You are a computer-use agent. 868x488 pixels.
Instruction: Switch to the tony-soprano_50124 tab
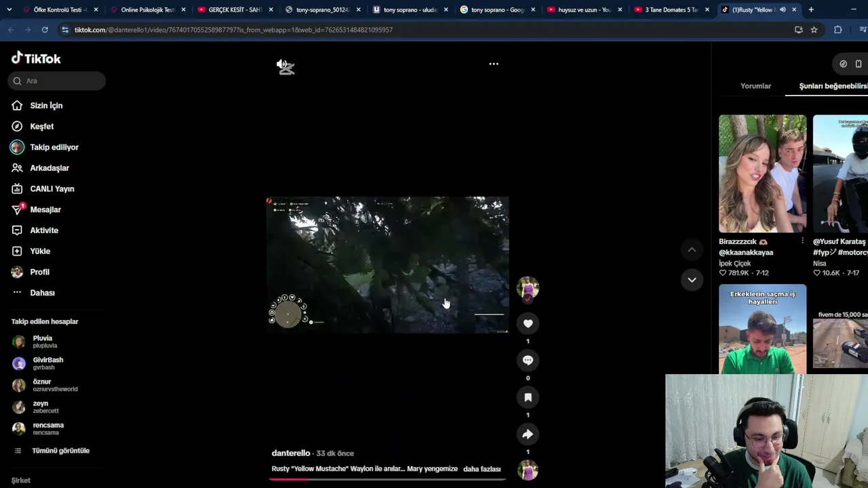(x=321, y=9)
